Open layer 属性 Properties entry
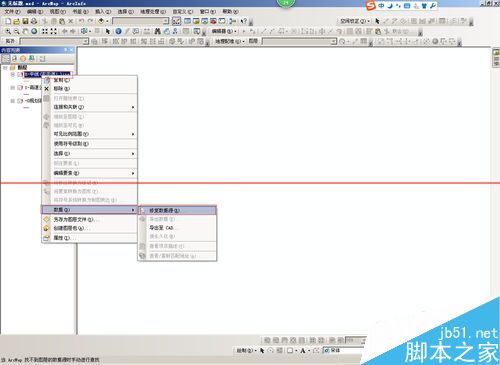 tap(89, 238)
